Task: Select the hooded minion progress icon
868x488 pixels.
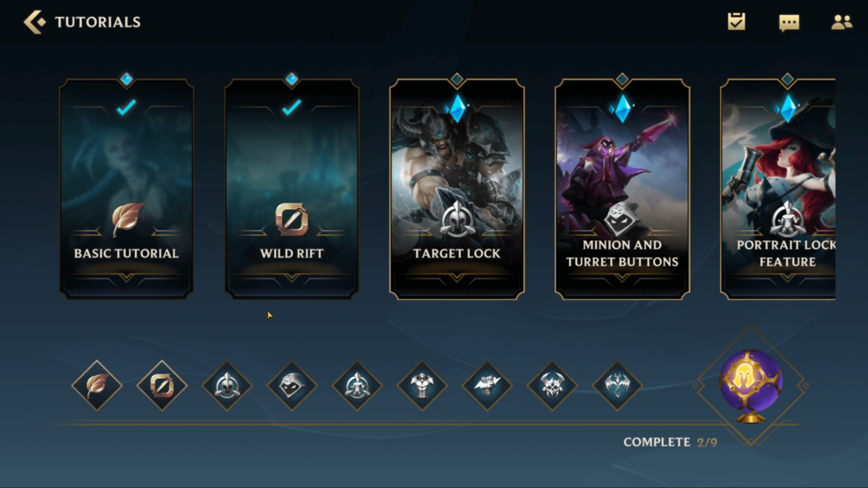Action: point(292,386)
